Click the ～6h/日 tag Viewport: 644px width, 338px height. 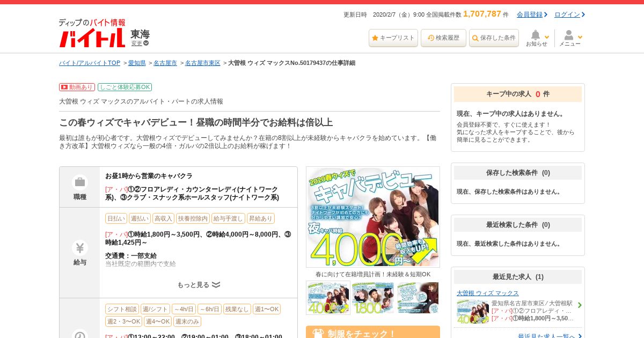tap(209, 309)
